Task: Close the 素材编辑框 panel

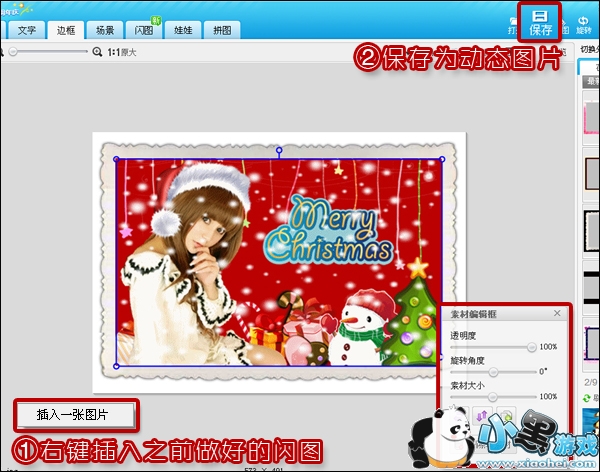Action: [557, 314]
